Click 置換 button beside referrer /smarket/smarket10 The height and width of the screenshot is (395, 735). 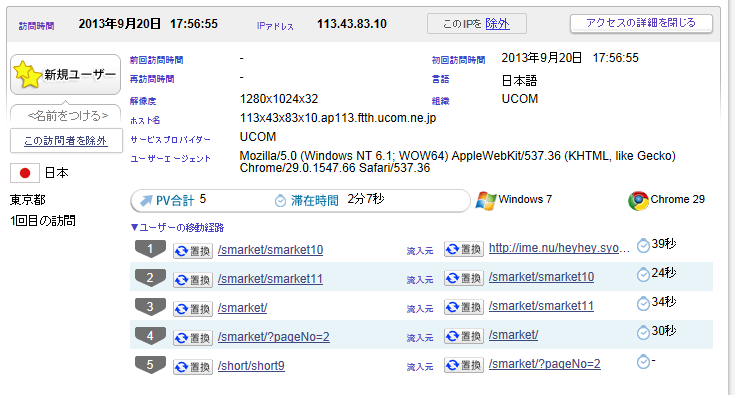pos(464,278)
